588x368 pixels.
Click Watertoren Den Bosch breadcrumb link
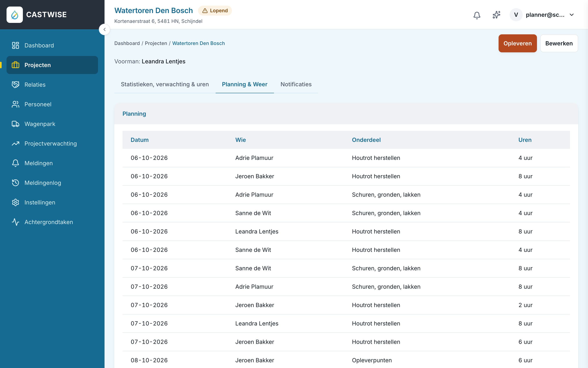[x=198, y=43]
